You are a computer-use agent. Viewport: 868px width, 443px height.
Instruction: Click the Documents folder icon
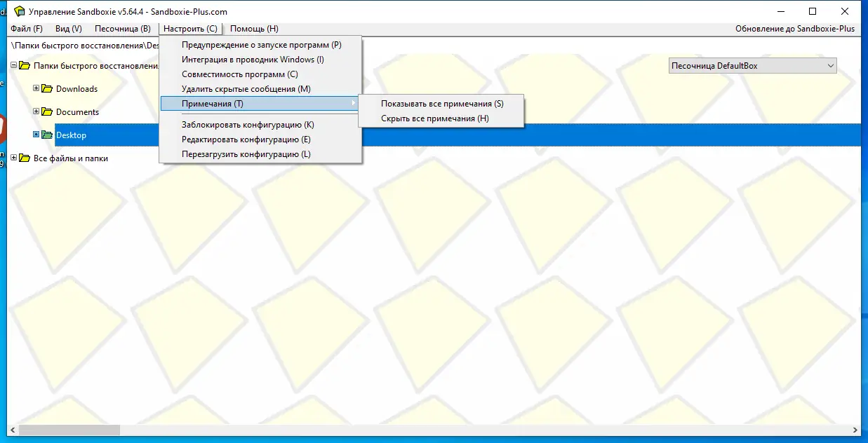point(47,112)
